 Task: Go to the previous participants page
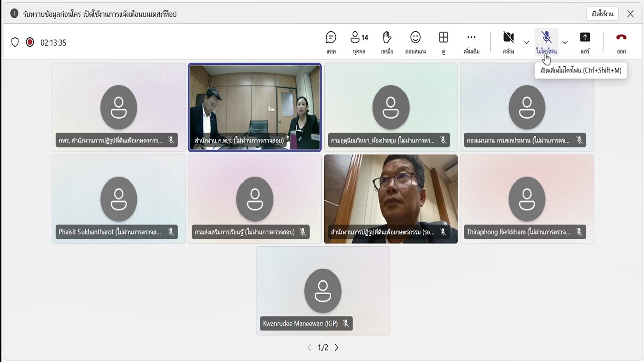coord(309,347)
